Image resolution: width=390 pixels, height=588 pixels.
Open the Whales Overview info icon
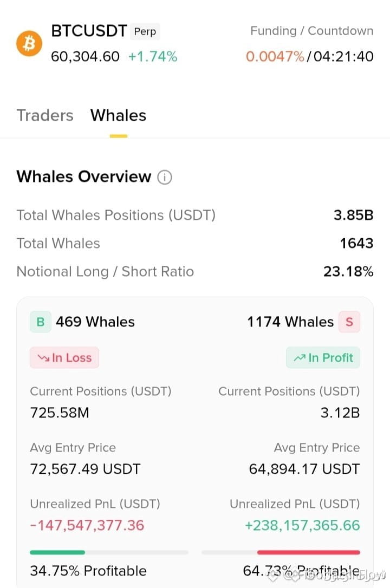164,177
